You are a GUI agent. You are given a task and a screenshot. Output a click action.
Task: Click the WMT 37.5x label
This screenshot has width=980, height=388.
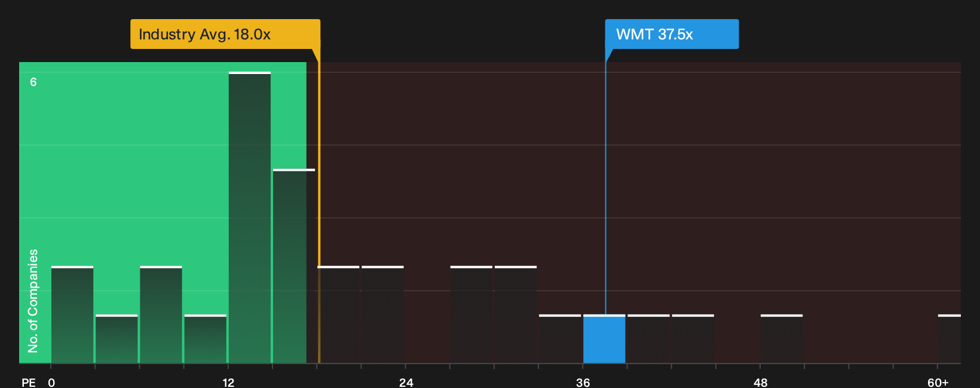click(672, 34)
